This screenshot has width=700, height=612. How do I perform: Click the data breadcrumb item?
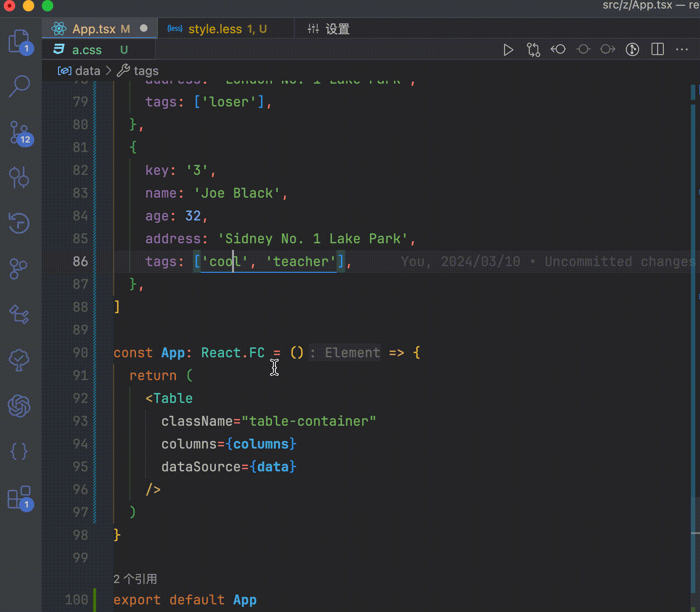click(x=88, y=71)
